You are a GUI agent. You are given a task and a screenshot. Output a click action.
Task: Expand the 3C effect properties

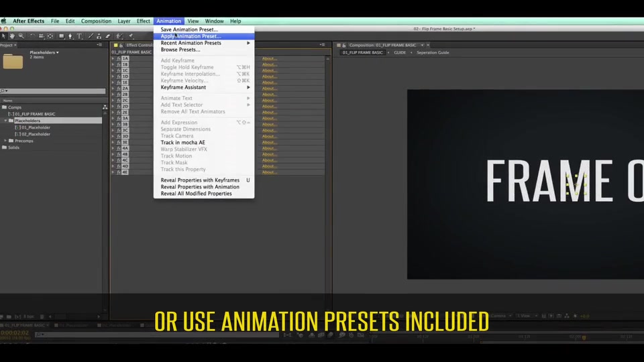pos(113,130)
